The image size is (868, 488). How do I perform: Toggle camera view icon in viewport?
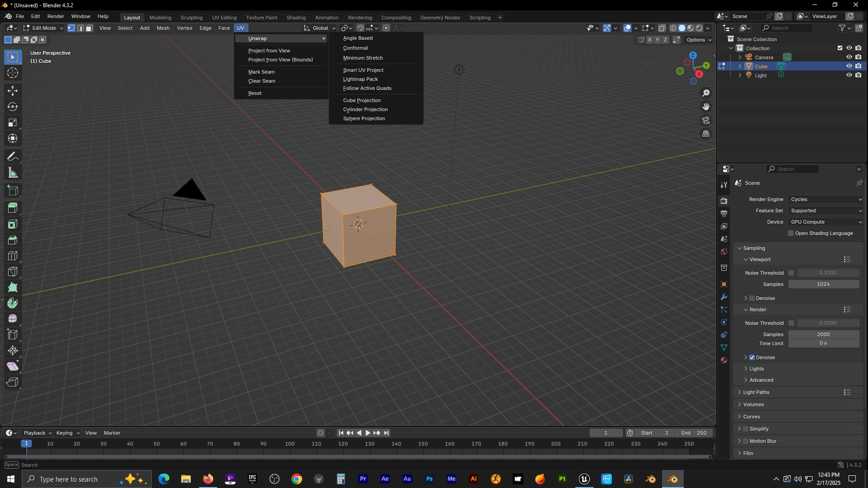tap(705, 121)
